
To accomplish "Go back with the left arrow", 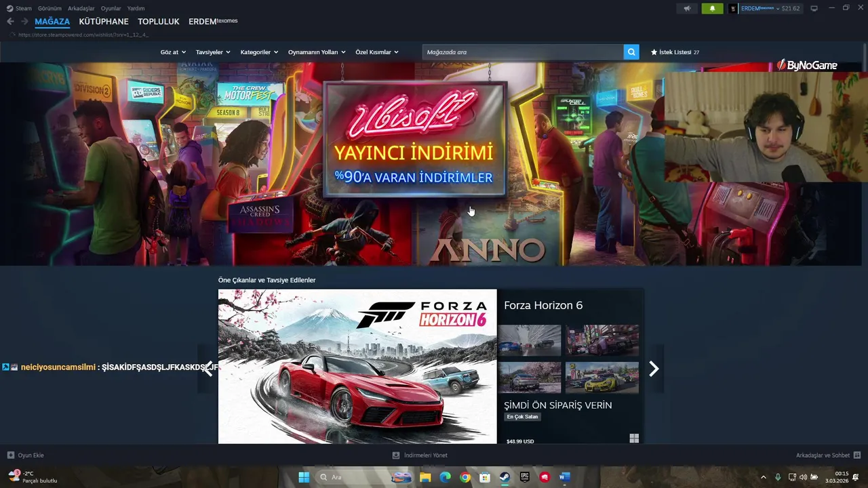I will [10, 21].
